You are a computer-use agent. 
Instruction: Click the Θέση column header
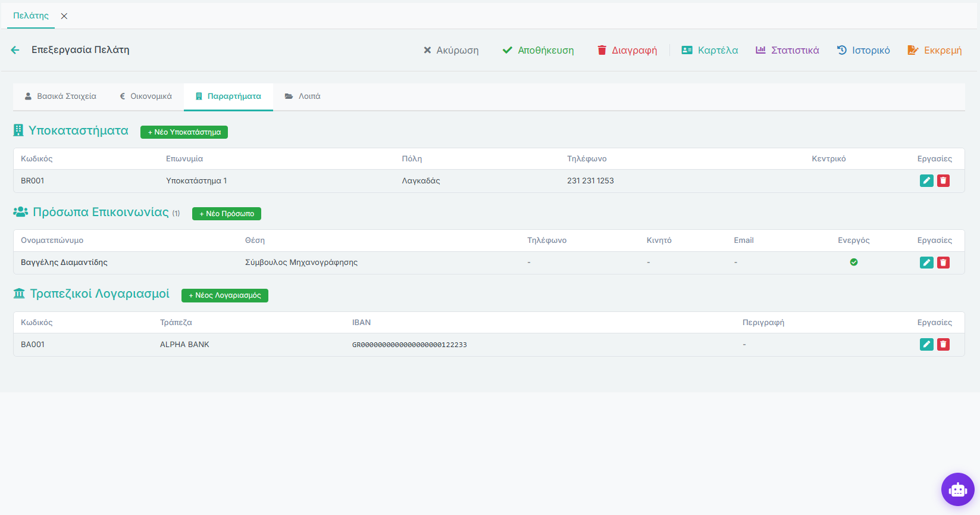coord(255,241)
